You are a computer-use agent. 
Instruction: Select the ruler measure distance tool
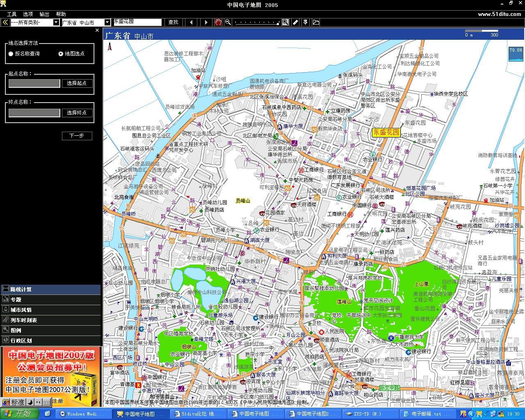pyautogui.click(x=295, y=22)
